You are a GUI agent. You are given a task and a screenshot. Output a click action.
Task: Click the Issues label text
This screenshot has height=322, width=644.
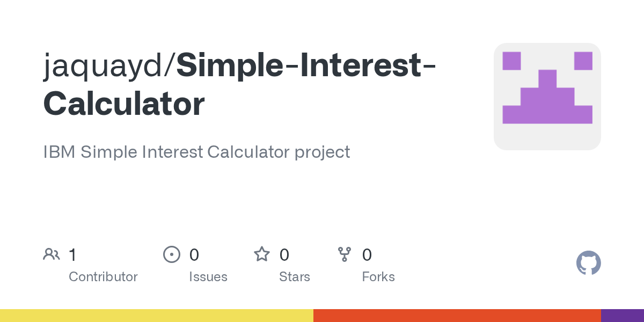pyautogui.click(x=208, y=277)
